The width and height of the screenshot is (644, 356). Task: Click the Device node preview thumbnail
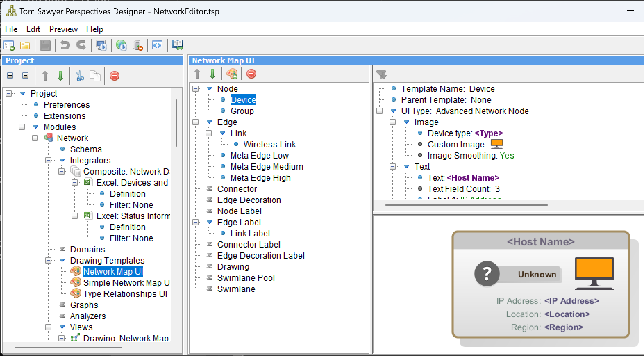pos(541,284)
